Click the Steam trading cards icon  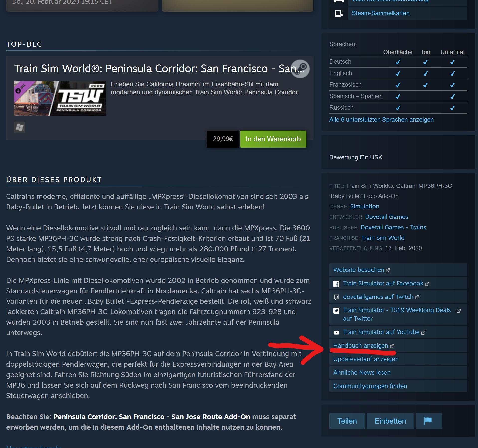339,13
